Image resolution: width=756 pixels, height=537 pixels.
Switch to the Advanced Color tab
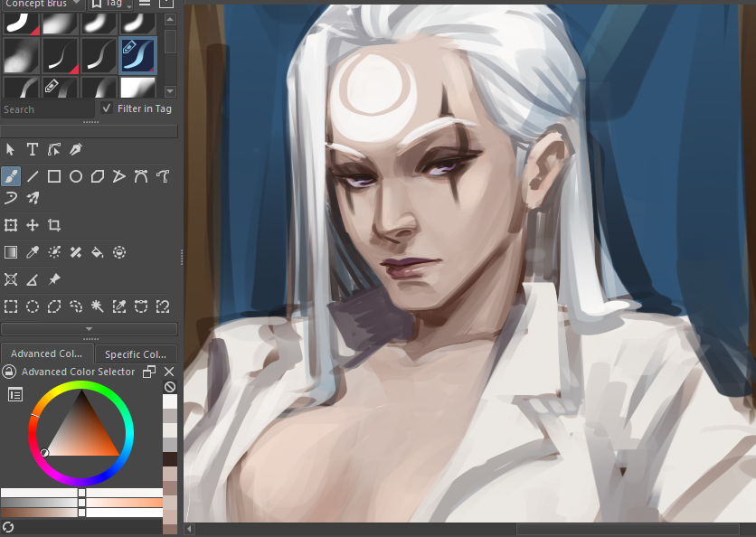coord(47,353)
